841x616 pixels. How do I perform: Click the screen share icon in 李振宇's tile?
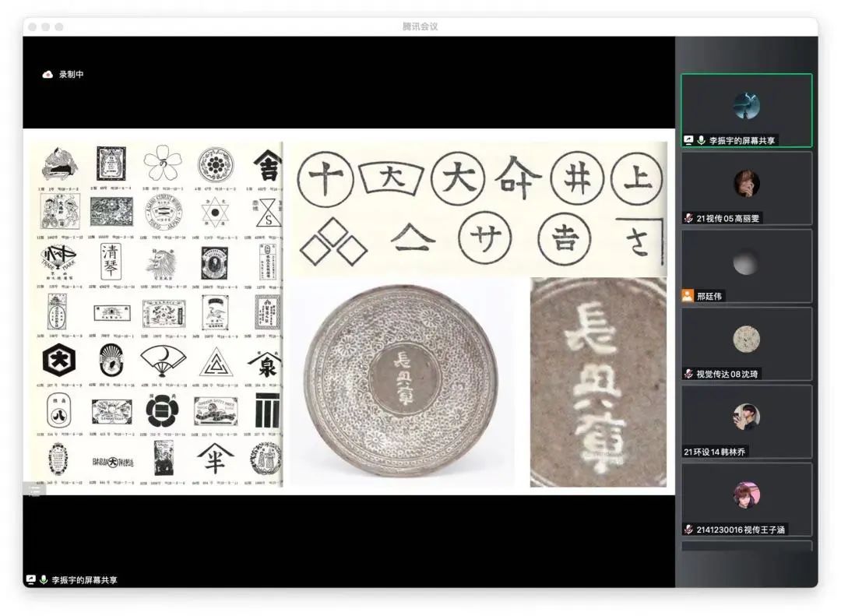[x=688, y=140]
